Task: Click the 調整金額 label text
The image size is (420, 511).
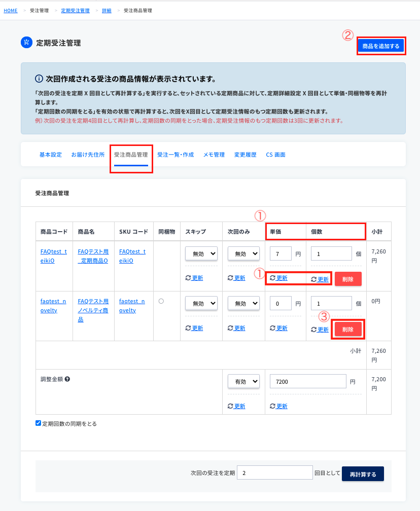Action: [x=52, y=379]
